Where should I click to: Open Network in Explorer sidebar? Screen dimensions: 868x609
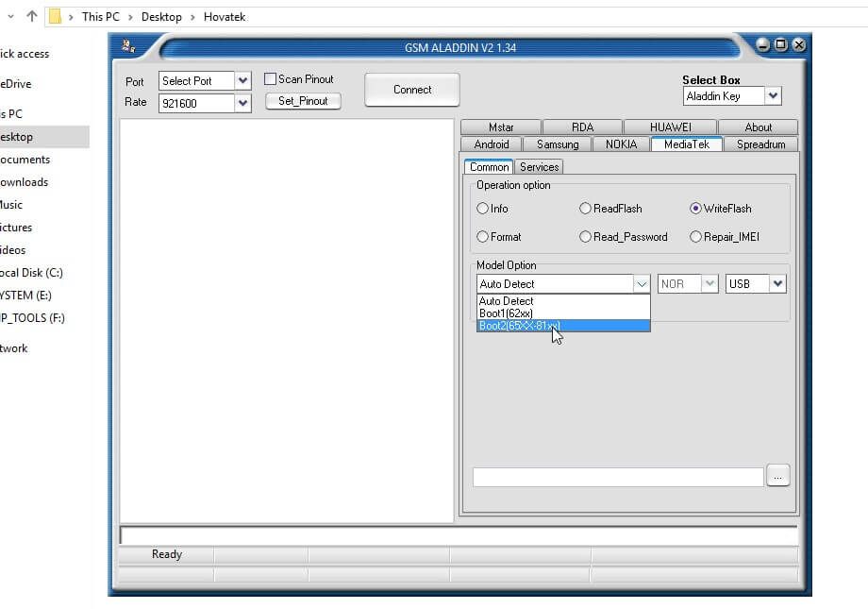14,348
